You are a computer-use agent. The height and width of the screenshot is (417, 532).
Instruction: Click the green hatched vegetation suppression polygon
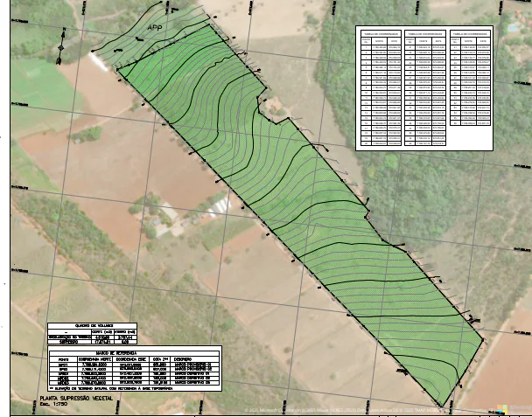(298, 217)
